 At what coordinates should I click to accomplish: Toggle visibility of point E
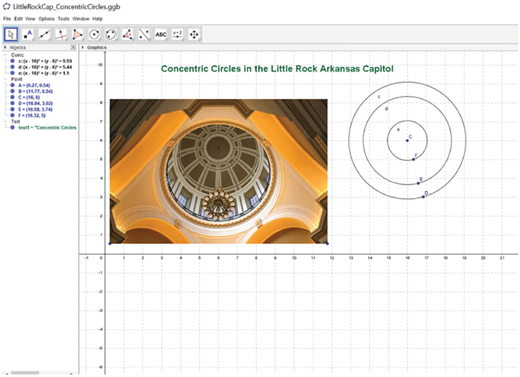pyautogui.click(x=12, y=109)
